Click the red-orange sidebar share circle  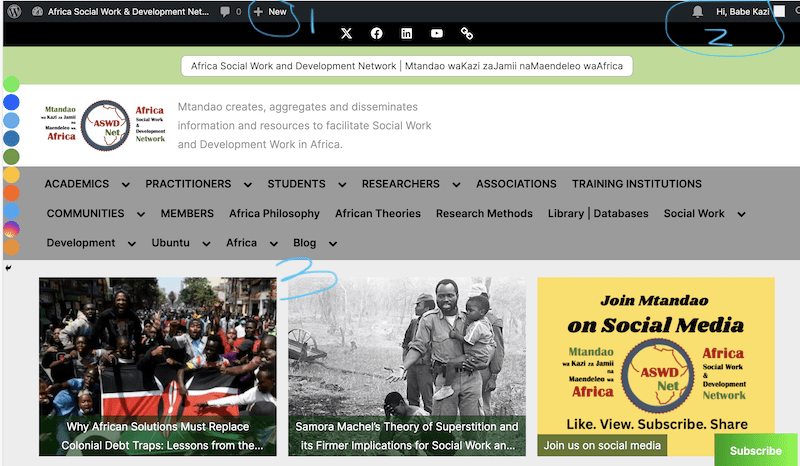(11, 193)
